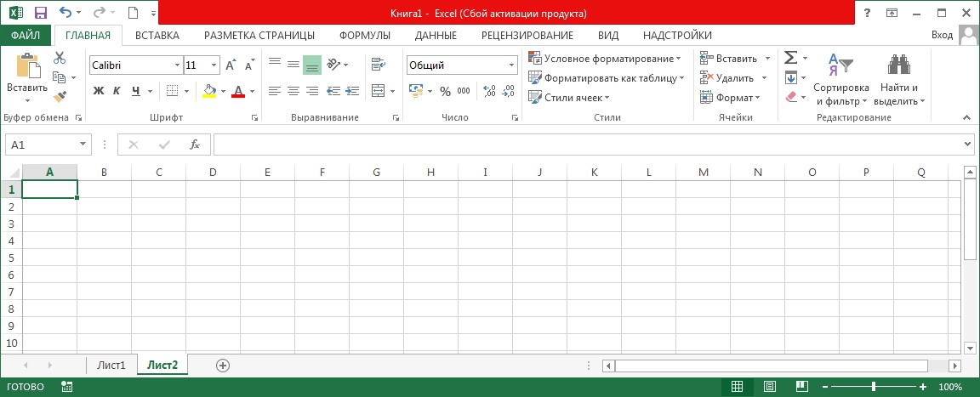Open the font size 11 dropdown
Screen dimensions: 980x397
click(214, 65)
